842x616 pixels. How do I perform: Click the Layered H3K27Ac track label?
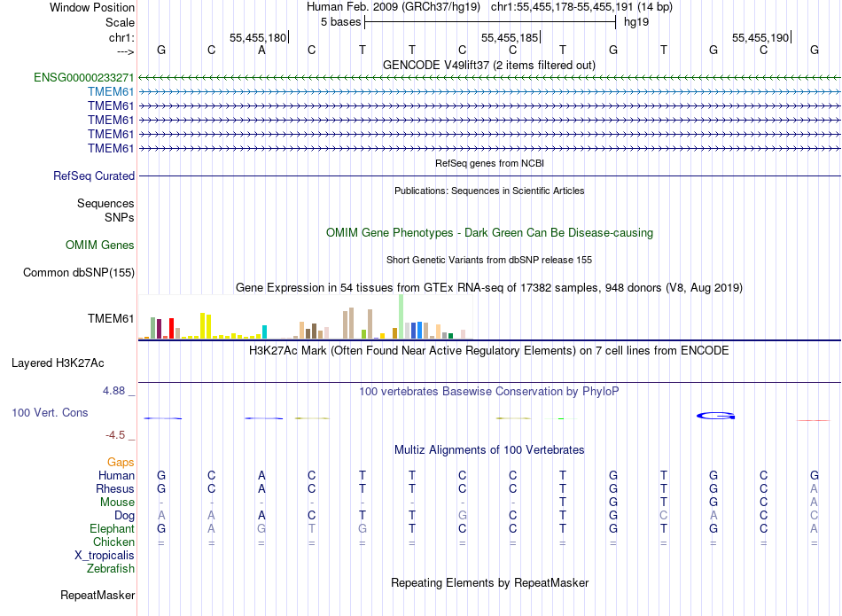coord(58,363)
